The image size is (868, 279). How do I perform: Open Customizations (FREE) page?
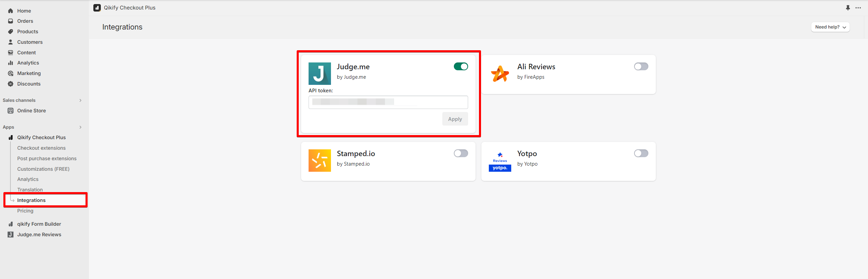tap(43, 169)
